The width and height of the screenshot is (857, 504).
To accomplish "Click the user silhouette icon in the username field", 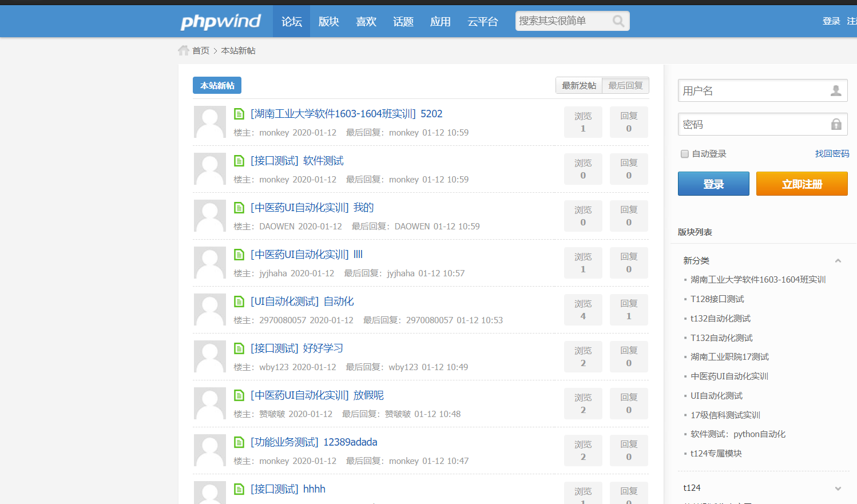I will pos(836,90).
